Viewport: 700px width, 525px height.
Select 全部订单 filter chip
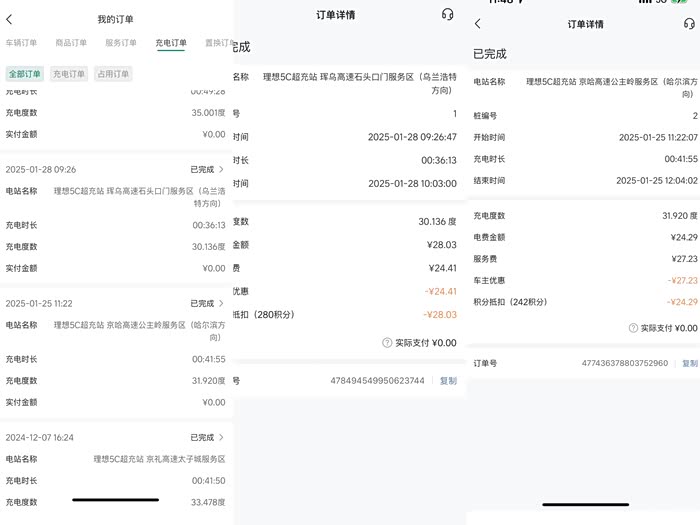(25, 74)
